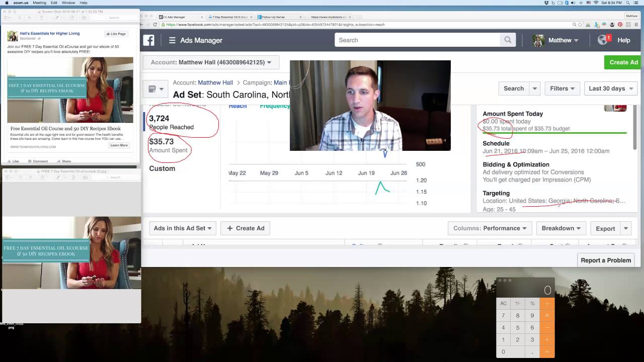The image size is (644, 362).
Task: Open the Ads Manager hamburger menu
Action: click(x=172, y=40)
